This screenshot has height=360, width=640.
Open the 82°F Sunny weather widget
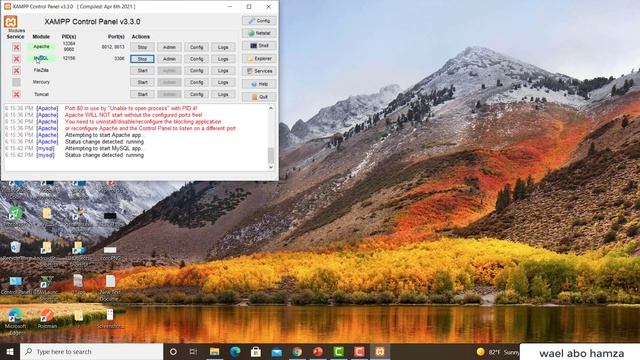click(x=497, y=351)
